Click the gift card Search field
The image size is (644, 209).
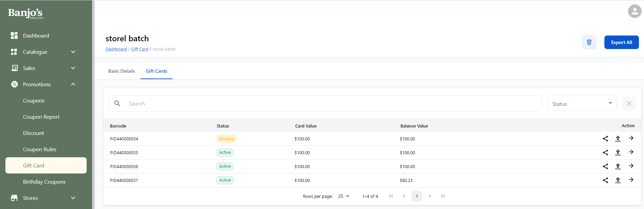pos(332,103)
